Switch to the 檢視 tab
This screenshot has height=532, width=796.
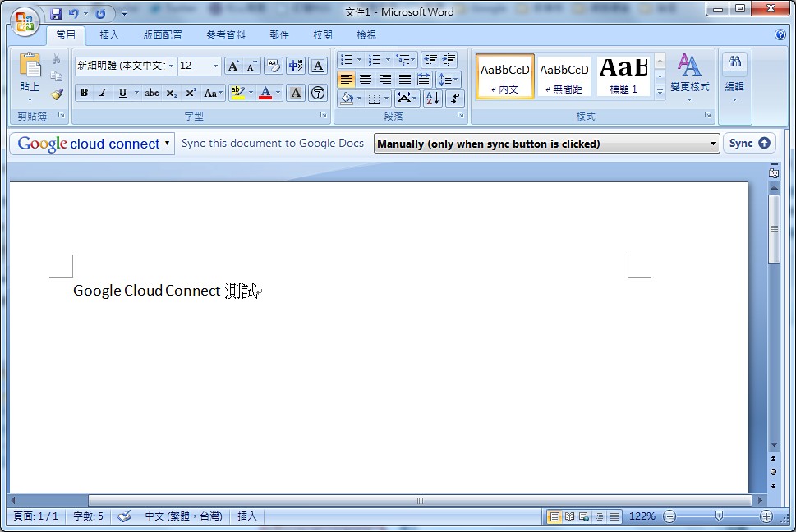[366, 34]
